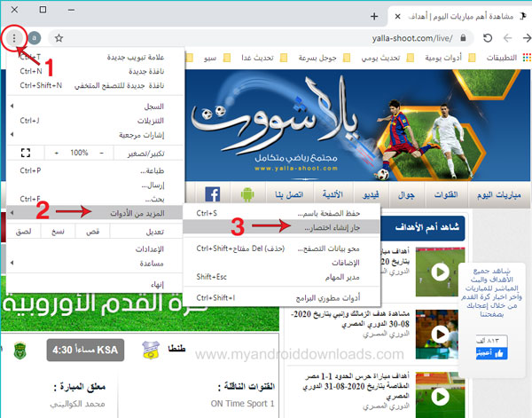
Task: Choose طباعة... from the menu
Action: [x=96, y=170]
